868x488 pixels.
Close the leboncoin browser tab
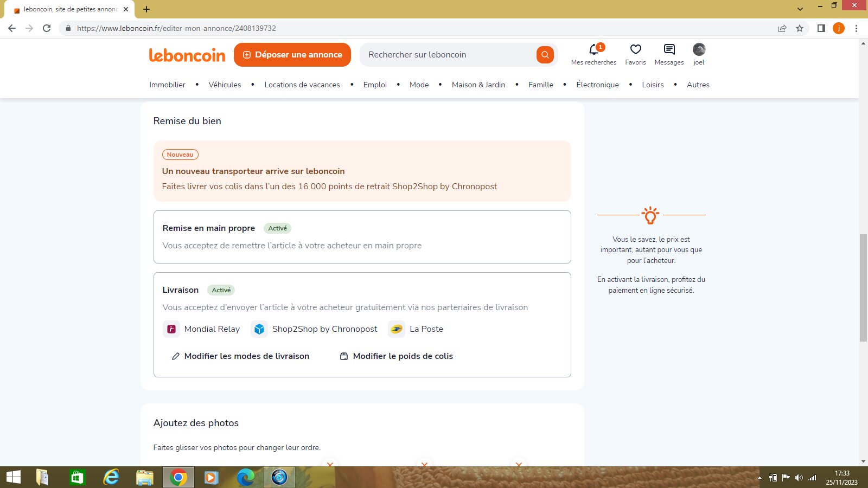tap(126, 9)
